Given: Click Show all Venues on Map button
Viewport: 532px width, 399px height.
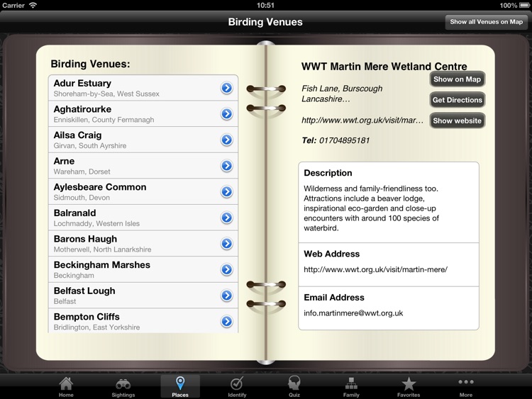Looking at the screenshot, I should pyautogui.click(x=486, y=22).
